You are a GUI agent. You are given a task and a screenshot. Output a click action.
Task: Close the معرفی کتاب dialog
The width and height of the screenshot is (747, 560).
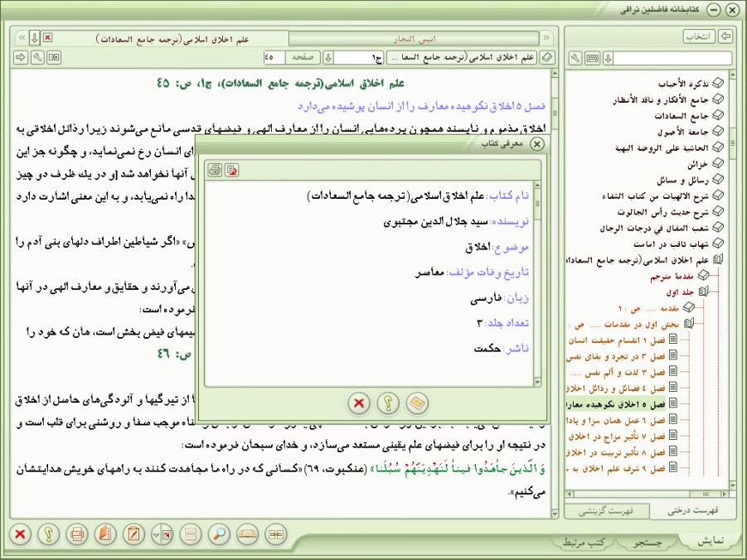click(537, 144)
